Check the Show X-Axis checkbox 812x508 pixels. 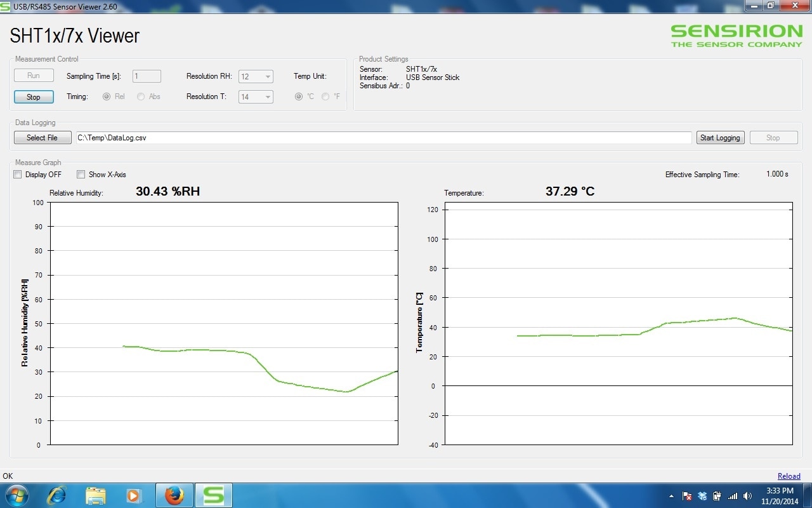81,175
